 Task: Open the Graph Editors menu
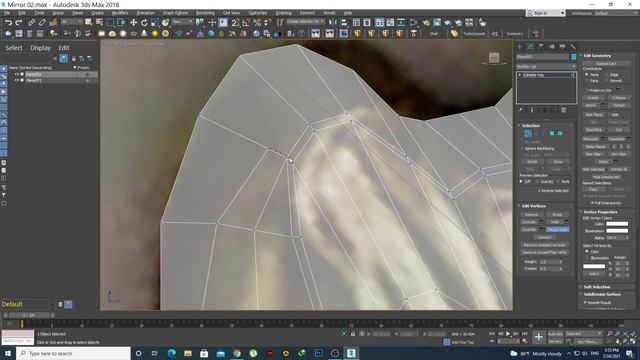(175, 13)
